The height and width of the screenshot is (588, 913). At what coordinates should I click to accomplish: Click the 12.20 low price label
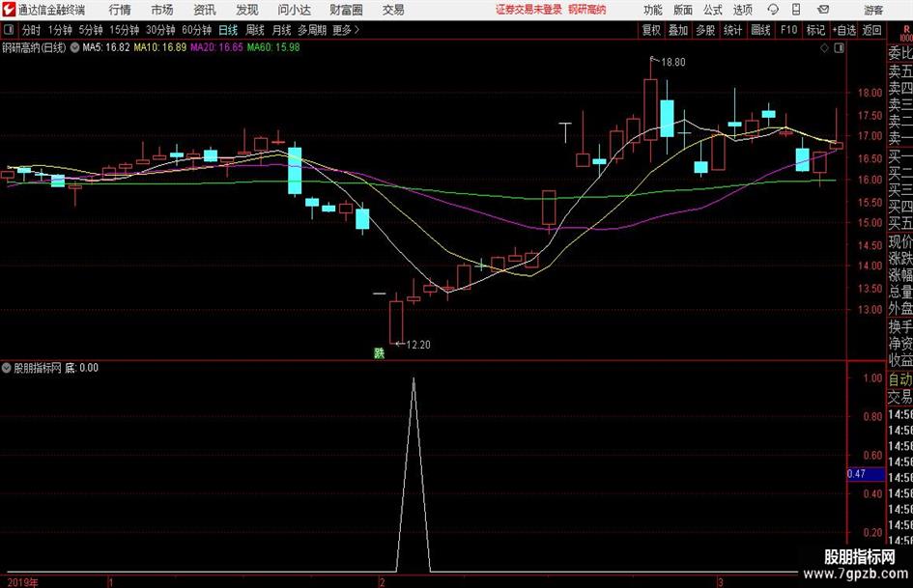pyautogui.click(x=418, y=345)
